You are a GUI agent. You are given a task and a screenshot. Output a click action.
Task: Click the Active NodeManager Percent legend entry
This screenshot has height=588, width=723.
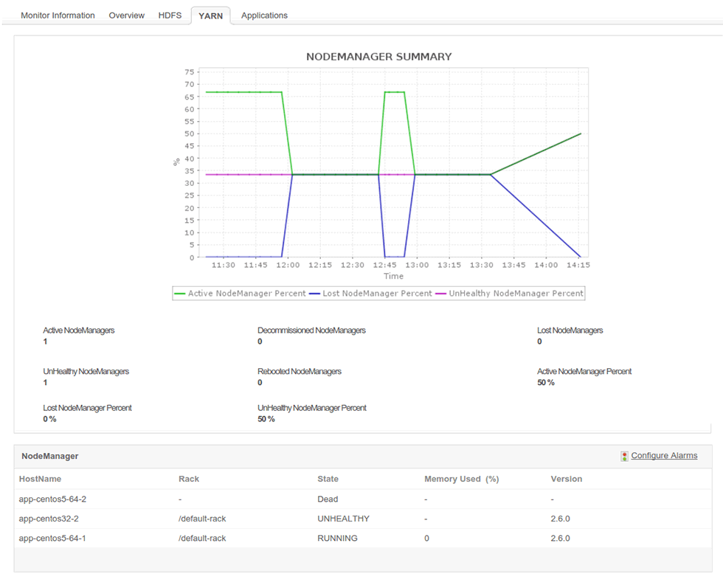coord(241,294)
